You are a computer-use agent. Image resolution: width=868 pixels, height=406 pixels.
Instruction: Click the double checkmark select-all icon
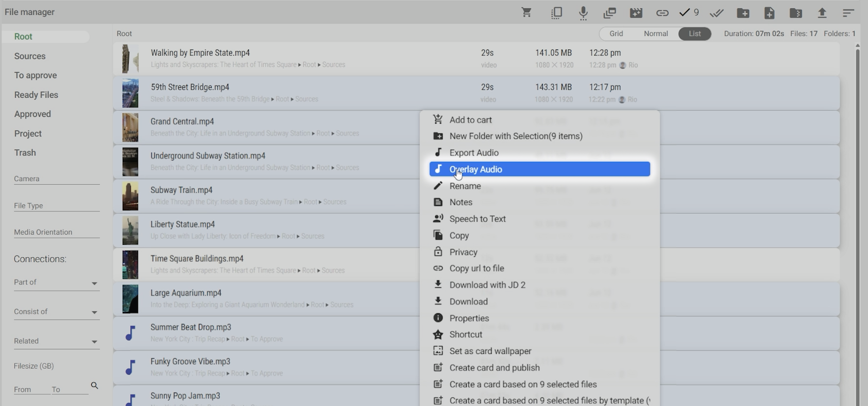coord(717,13)
